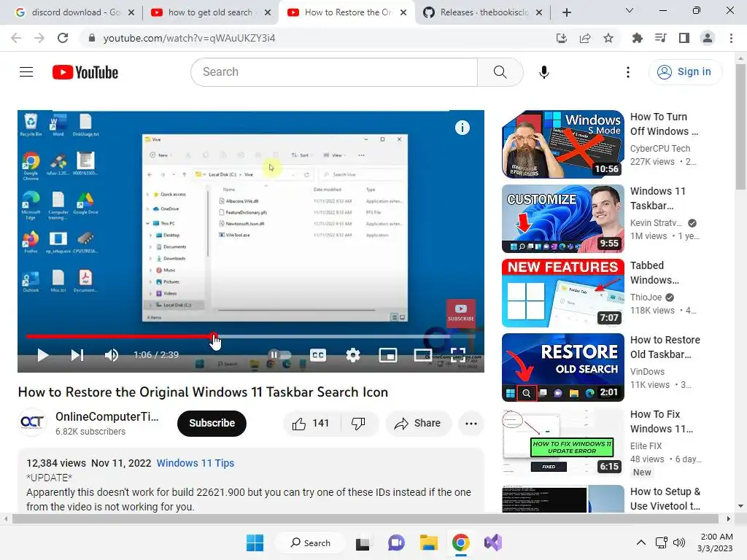Click the address bar URL
747x560 pixels.
189,38
